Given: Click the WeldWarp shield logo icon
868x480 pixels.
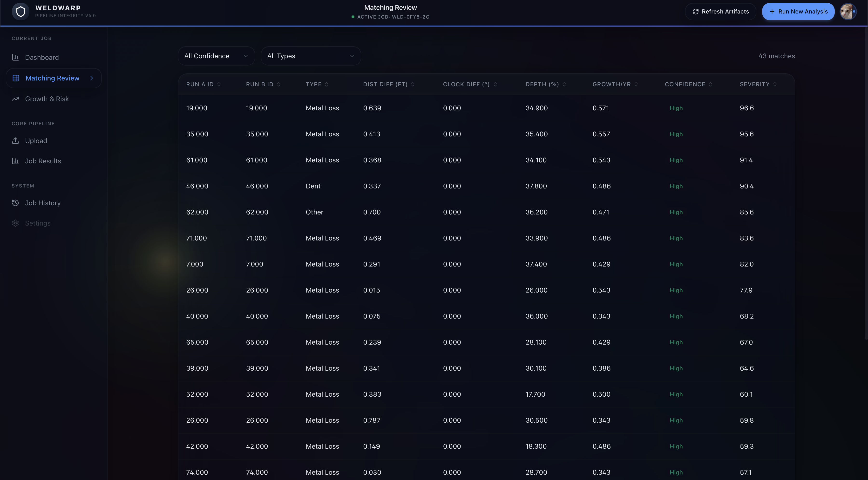Looking at the screenshot, I should pyautogui.click(x=20, y=12).
